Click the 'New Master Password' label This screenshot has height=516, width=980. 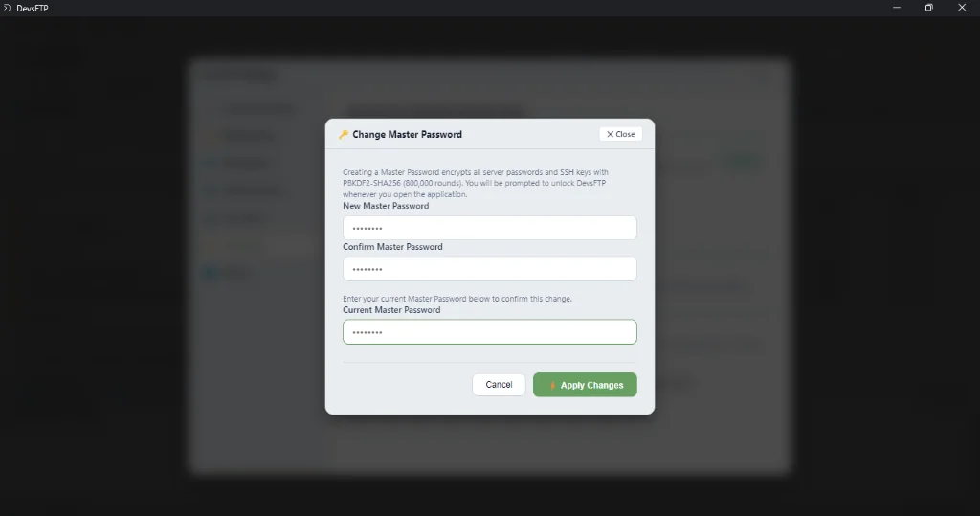386,206
